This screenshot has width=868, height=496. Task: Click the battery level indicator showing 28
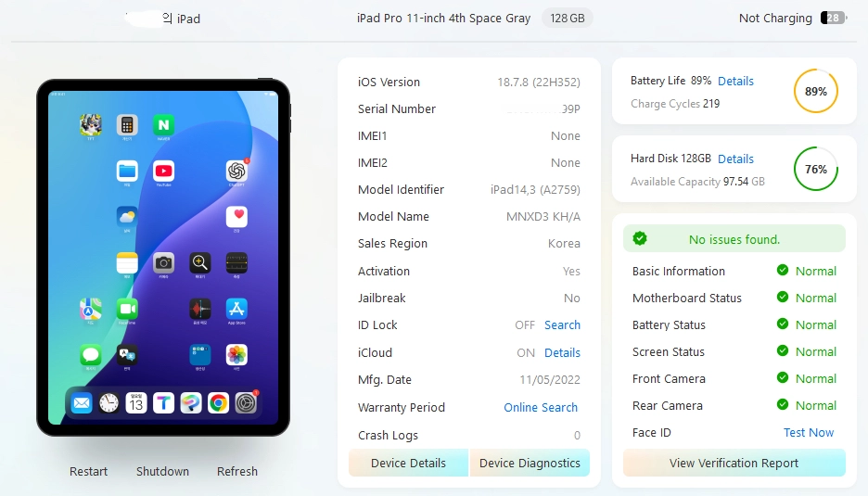click(x=834, y=18)
